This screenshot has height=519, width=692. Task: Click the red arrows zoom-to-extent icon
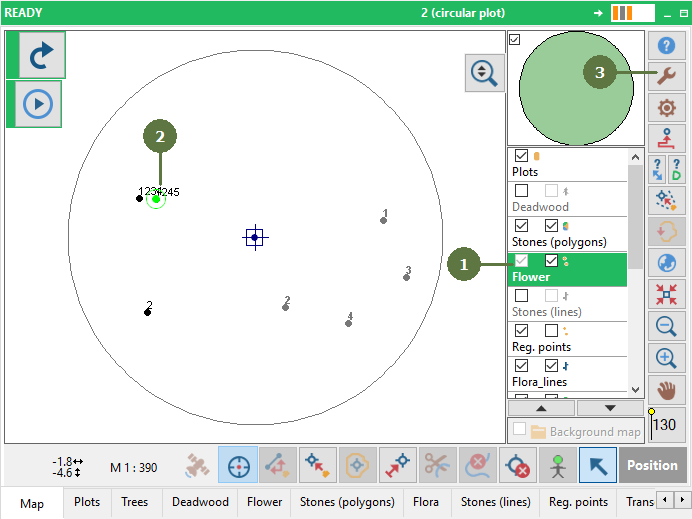click(666, 294)
